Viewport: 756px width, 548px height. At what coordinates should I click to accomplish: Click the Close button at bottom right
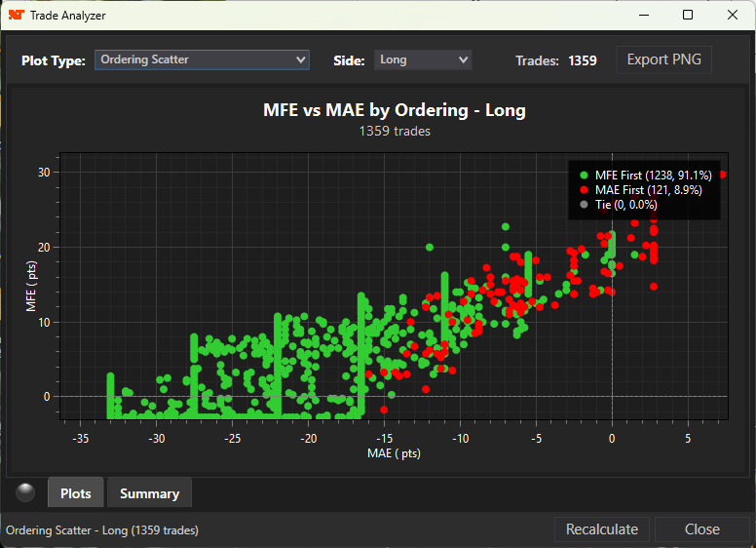click(x=701, y=529)
